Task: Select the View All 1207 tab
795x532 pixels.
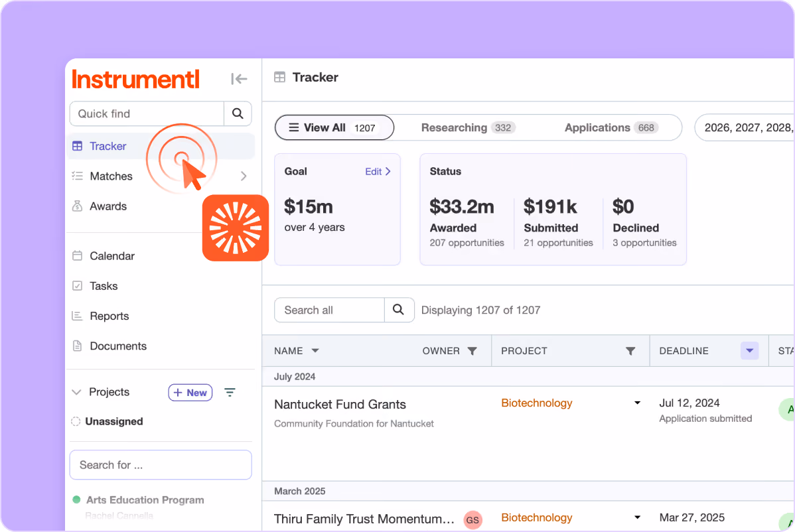Action: pyautogui.click(x=334, y=127)
